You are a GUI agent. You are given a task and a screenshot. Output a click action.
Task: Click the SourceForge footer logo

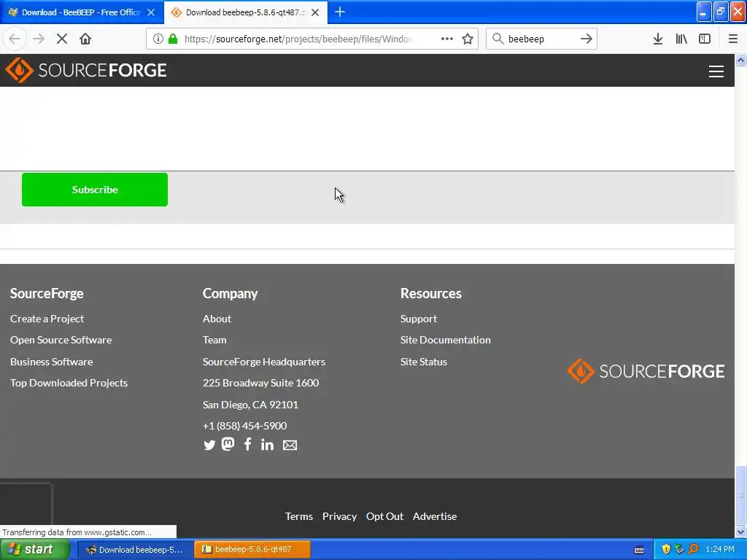(646, 371)
